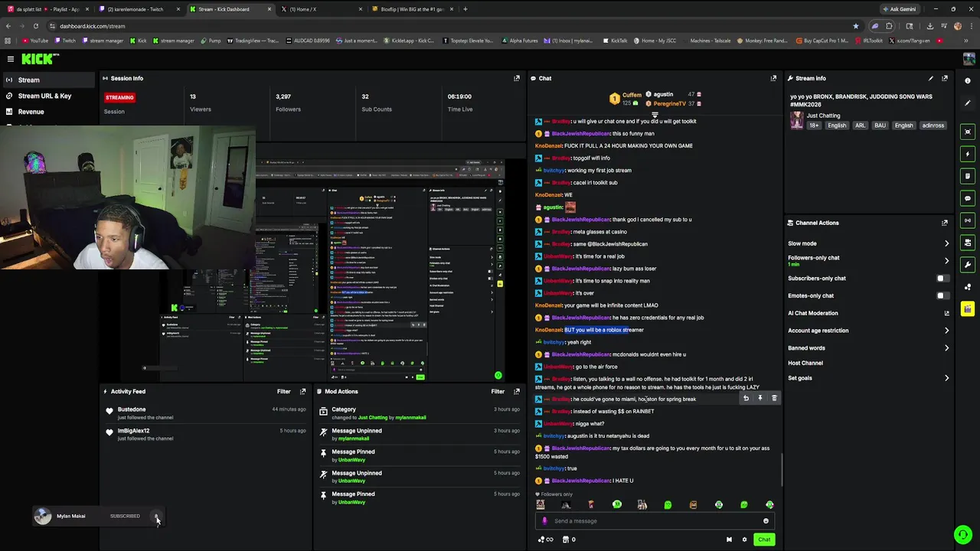Click the wrench icon in right sidebar

click(968, 265)
